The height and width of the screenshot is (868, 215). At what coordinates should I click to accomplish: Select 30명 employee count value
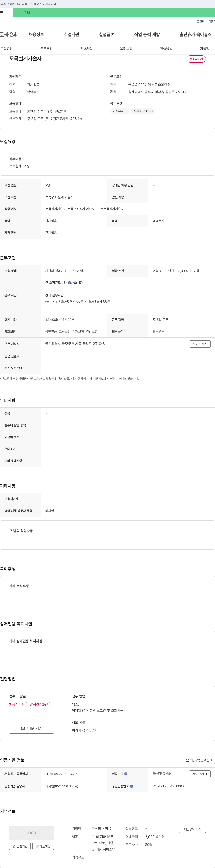(x=149, y=845)
